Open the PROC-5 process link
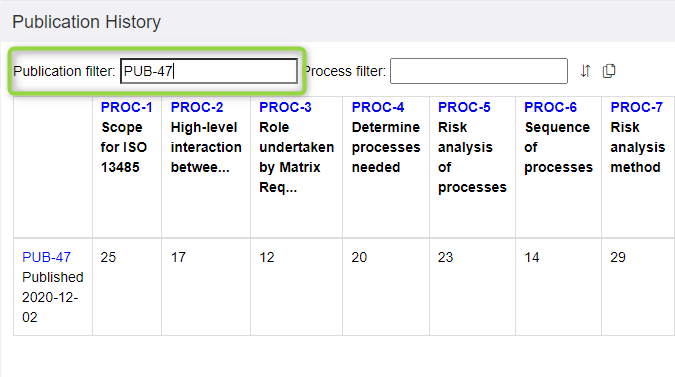Viewport: 675px width, 377px height. tap(464, 107)
